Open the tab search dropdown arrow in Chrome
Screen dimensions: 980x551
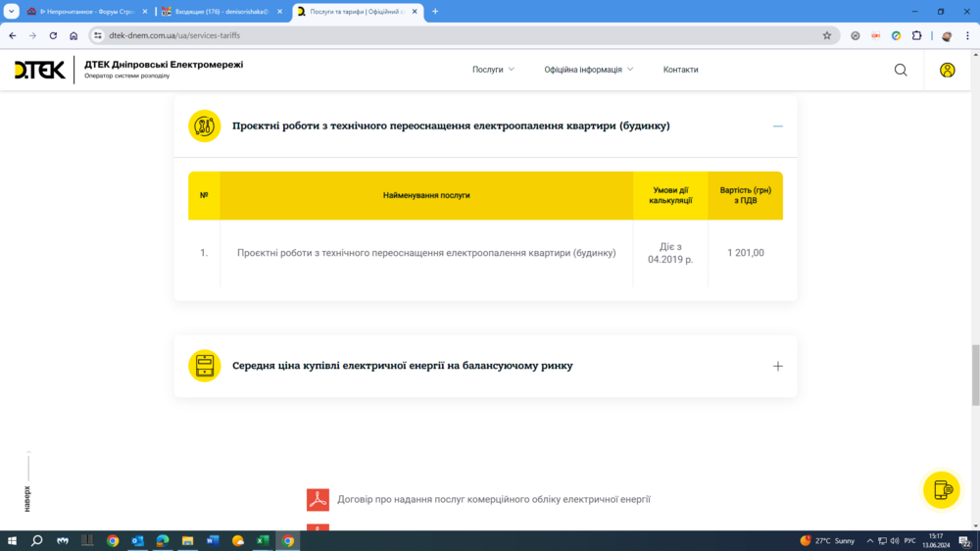[11, 11]
